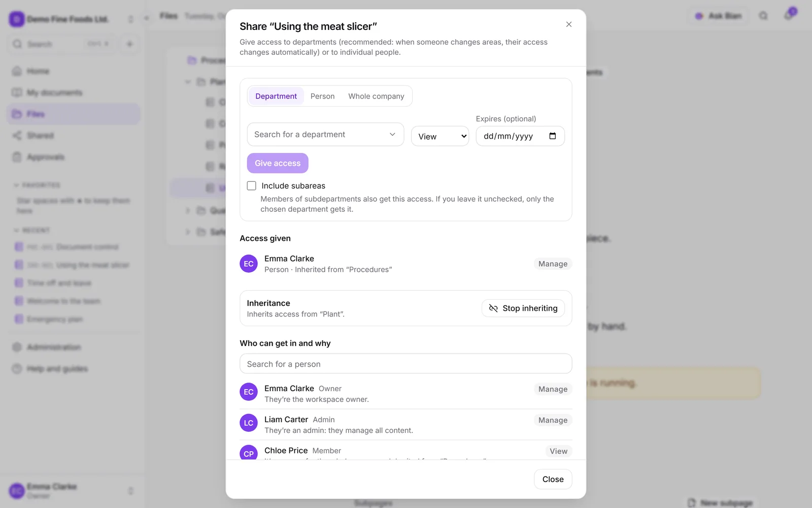Click the Give access button
The width and height of the screenshot is (812, 508).
tap(278, 163)
